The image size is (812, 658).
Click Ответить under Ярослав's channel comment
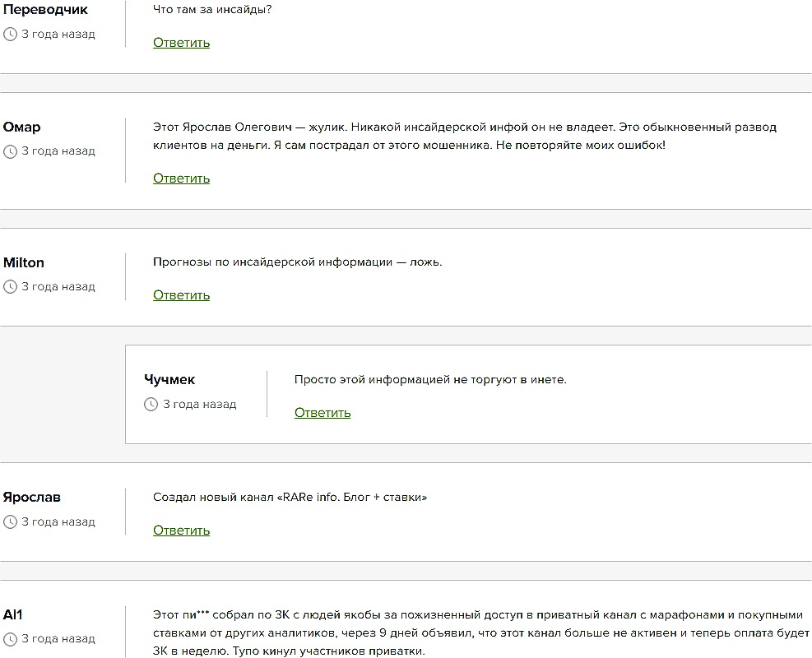(181, 531)
